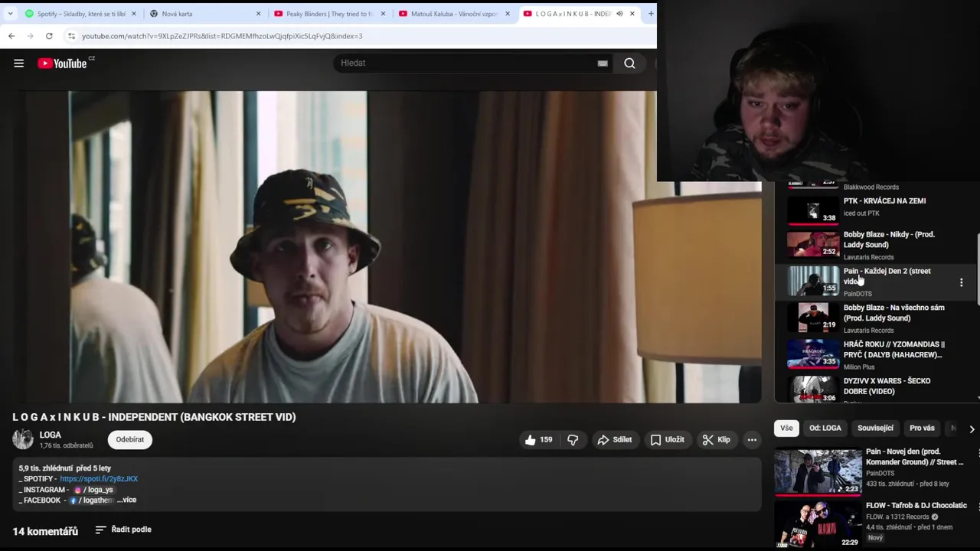Open the Spotify spoti.fi link
Viewport: 980px width, 551px height.
[99, 479]
